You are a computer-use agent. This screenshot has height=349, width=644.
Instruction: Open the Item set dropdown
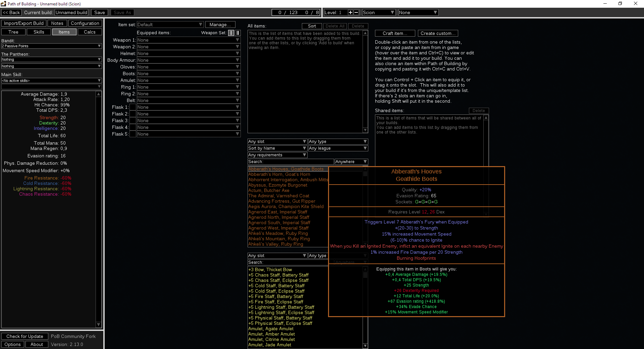point(170,24)
